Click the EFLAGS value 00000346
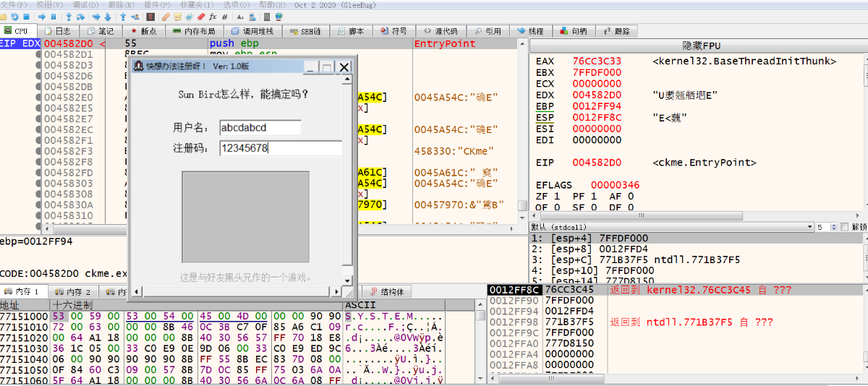Viewport: 868px width, 386px height. pos(616,185)
